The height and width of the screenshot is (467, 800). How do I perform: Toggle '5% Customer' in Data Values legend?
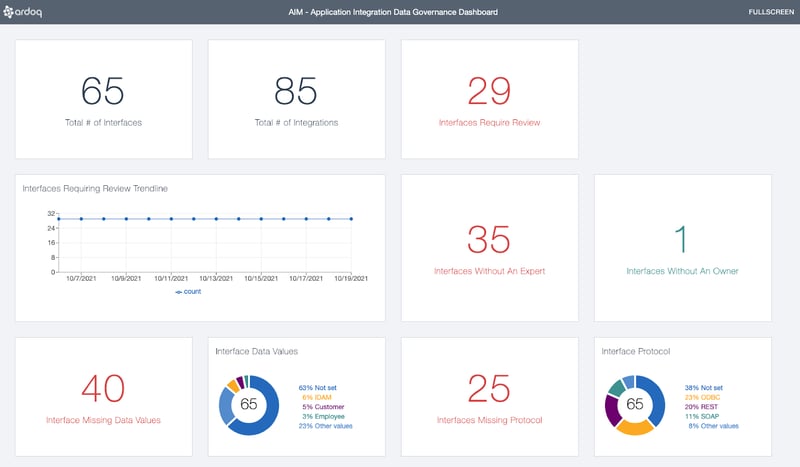click(324, 406)
